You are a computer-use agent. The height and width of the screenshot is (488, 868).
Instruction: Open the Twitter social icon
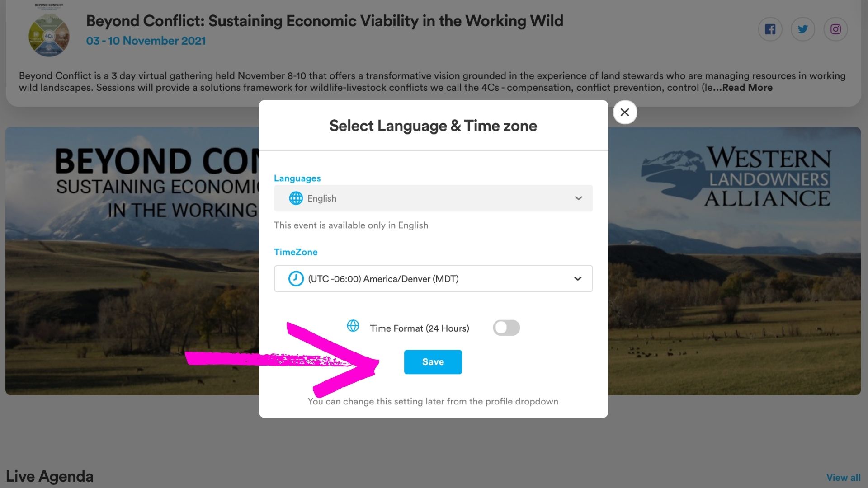(x=802, y=29)
